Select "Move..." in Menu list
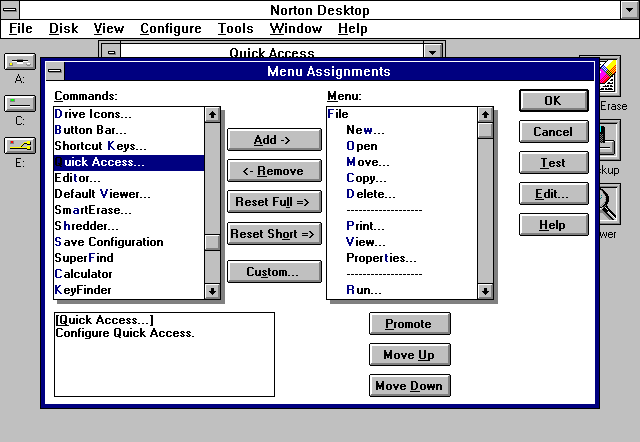640x442 pixels. [x=402, y=162]
